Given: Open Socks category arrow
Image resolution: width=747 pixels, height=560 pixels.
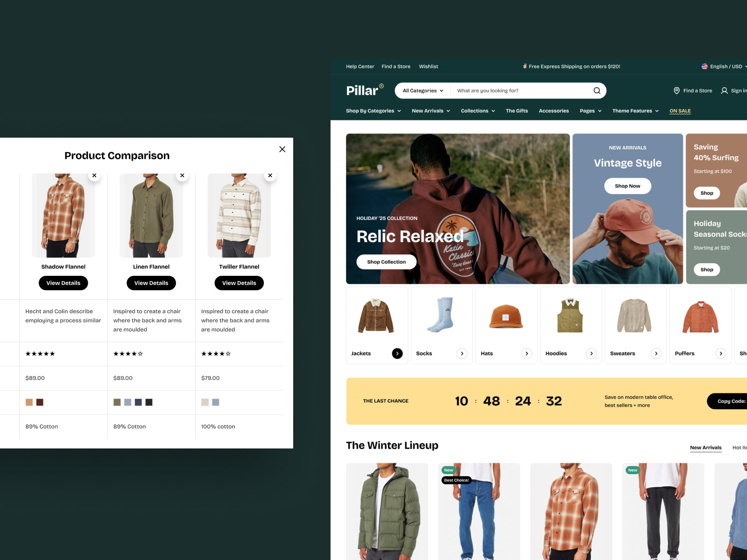Looking at the screenshot, I should (462, 354).
